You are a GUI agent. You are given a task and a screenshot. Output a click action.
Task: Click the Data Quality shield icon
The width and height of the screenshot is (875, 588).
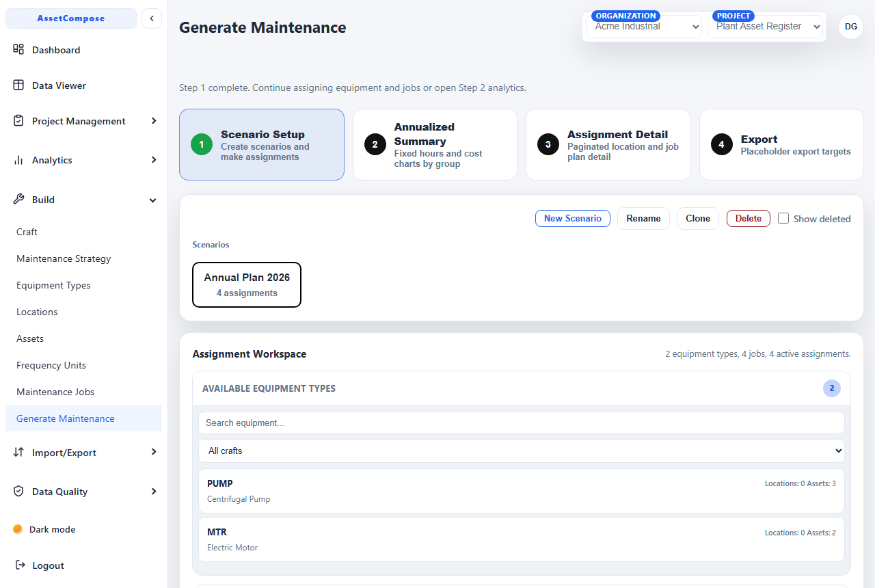click(x=18, y=491)
